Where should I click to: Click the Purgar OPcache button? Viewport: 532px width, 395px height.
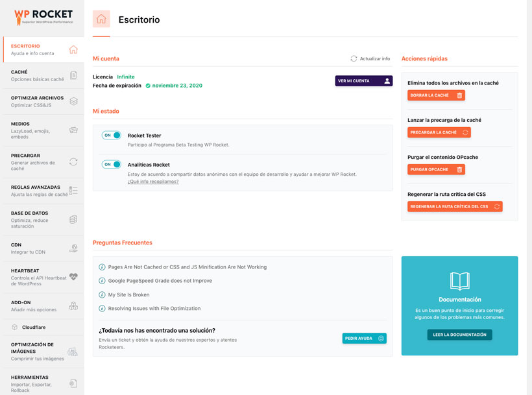coord(436,169)
